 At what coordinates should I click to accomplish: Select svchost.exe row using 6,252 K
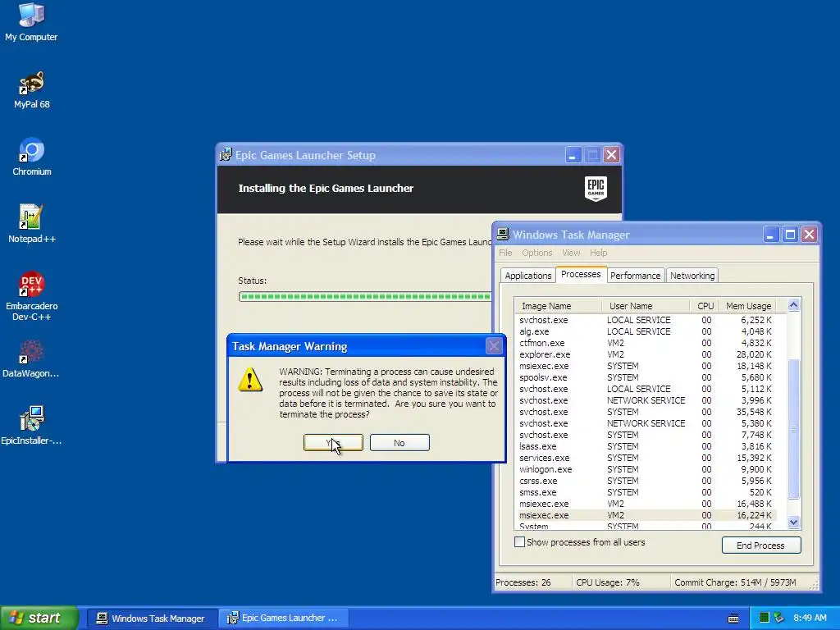click(646, 320)
